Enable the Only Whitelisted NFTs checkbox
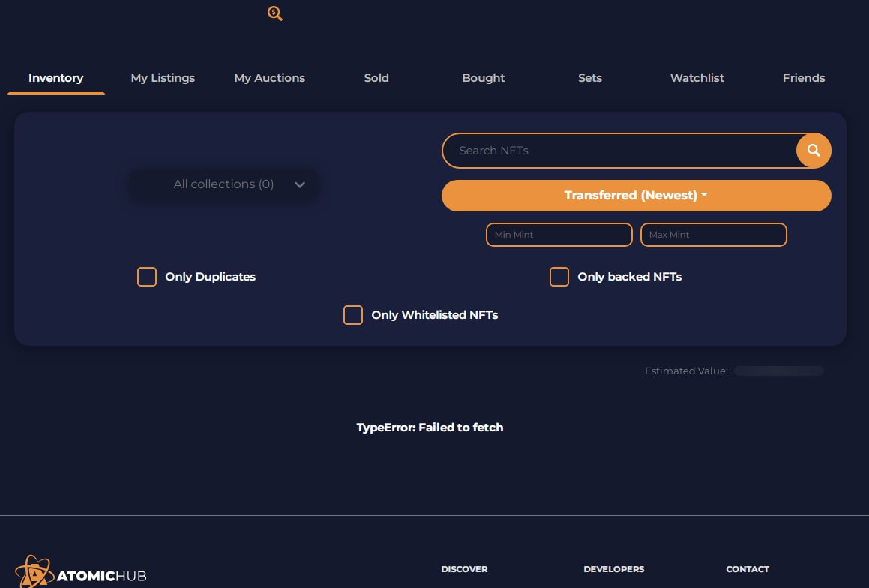 coord(353,315)
